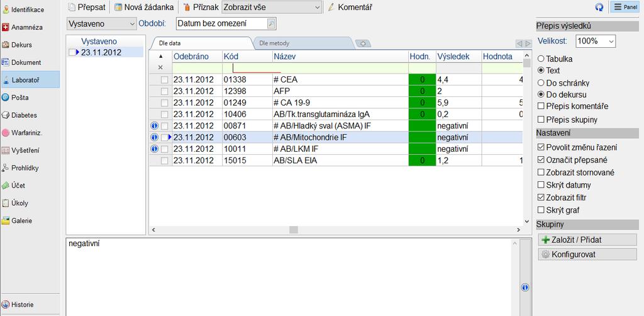Open the Historie section
Screen dimensions: 644x316
pos(30,305)
